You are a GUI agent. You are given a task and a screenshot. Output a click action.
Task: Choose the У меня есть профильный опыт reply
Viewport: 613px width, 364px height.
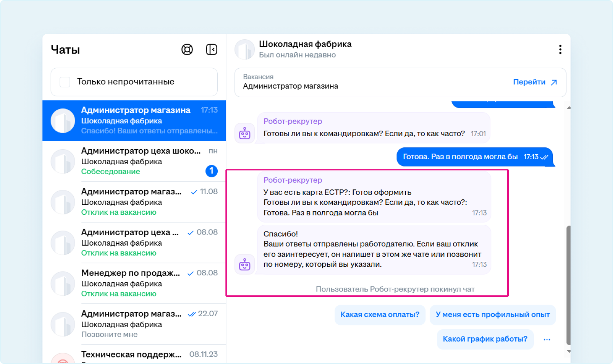(x=493, y=315)
